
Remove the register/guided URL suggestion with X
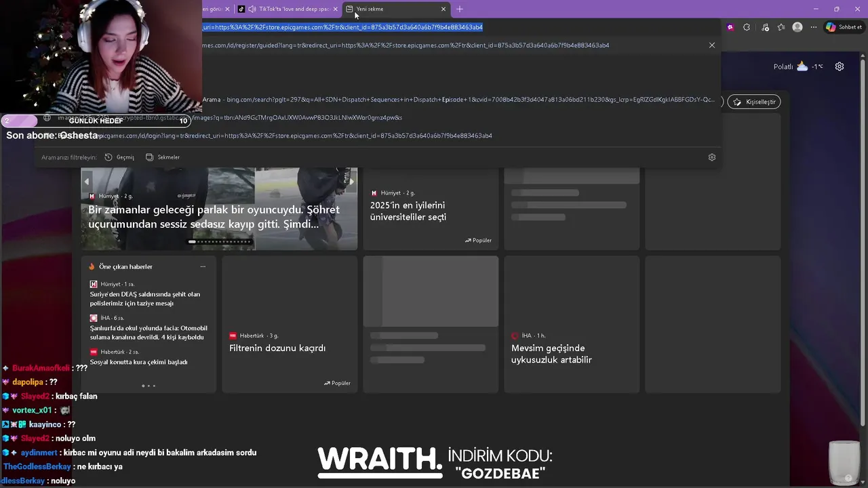click(712, 45)
